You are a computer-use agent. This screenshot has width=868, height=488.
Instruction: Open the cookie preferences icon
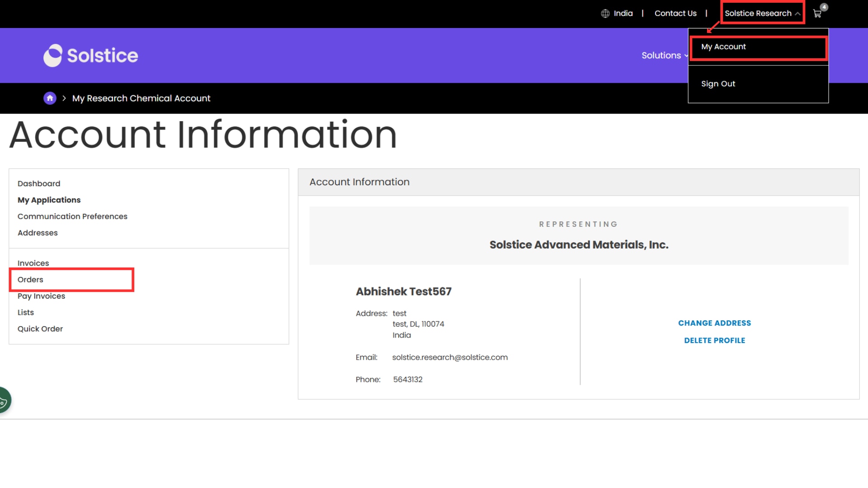tap(4, 400)
